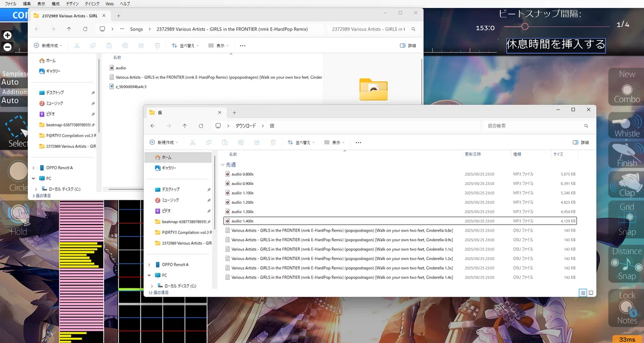Click up-arrow navigation icon in 仮 window
Image resolution: width=644 pixels, height=343 pixels.
(x=185, y=126)
